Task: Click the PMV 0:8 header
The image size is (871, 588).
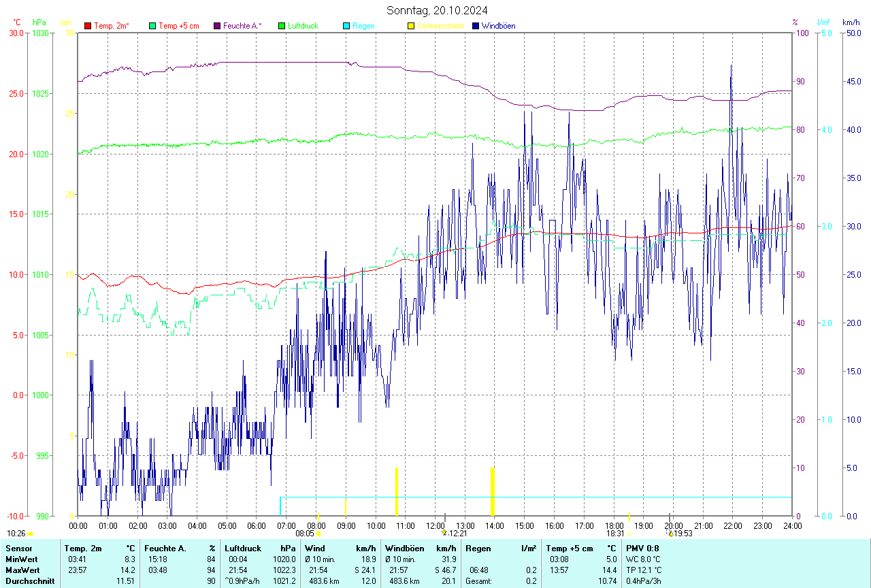Action: tap(642, 549)
